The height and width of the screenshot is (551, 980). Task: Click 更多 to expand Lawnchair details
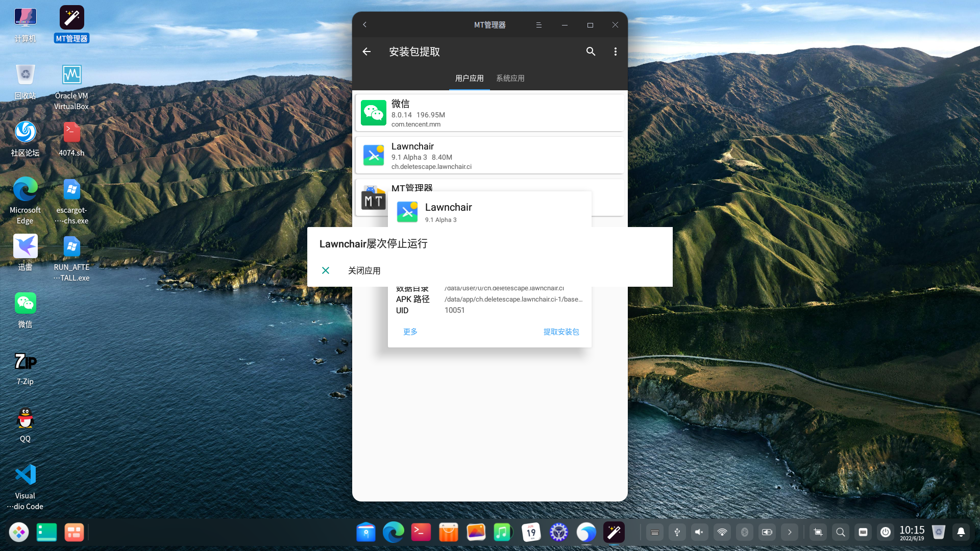(x=410, y=332)
